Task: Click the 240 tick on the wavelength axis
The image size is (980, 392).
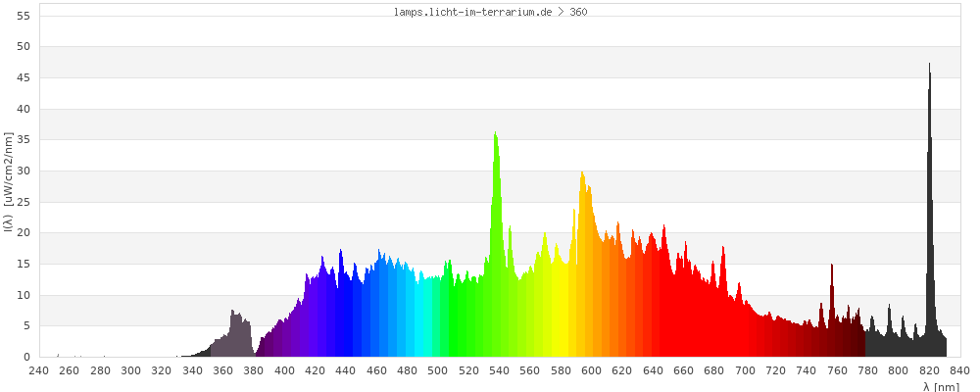Action: click(x=39, y=370)
